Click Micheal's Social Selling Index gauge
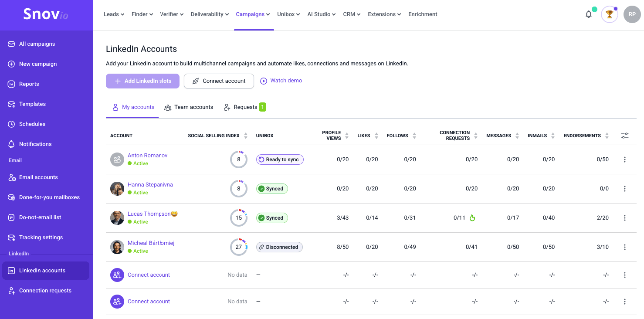644x319 pixels. click(x=238, y=247)
